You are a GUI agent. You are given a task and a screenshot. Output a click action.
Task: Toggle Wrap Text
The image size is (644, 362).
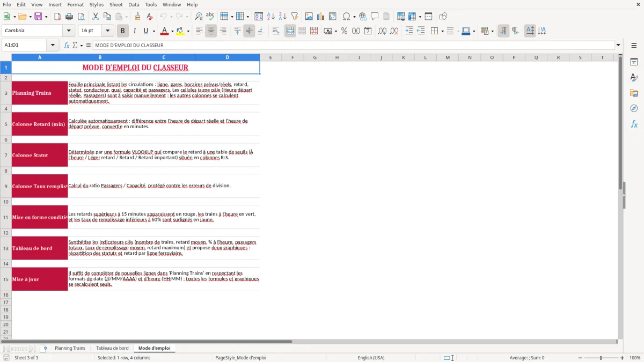pyautogui.click(x=275, y=31)
